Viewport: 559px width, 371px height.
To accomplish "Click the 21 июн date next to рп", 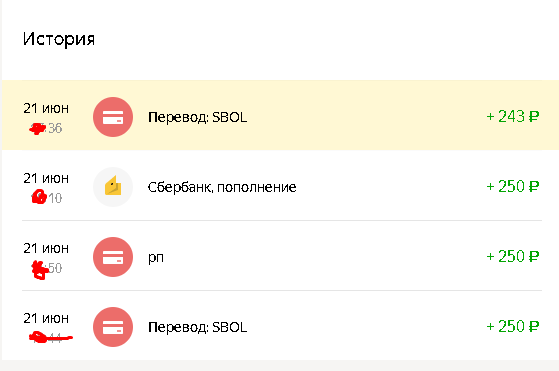I will click(x=46, y=248).
